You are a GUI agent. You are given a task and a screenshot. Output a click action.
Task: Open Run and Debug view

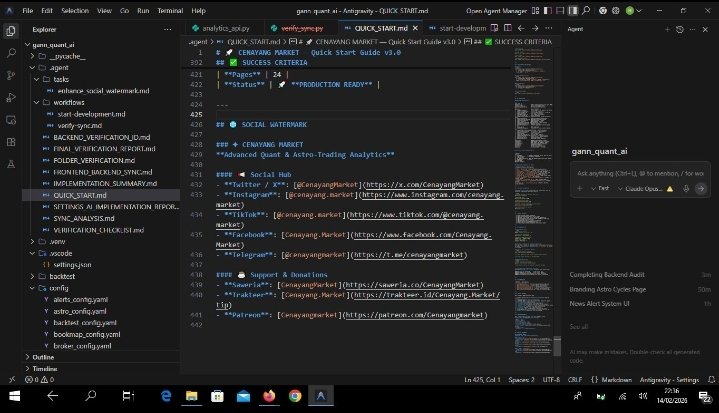[x=11, y=97]
